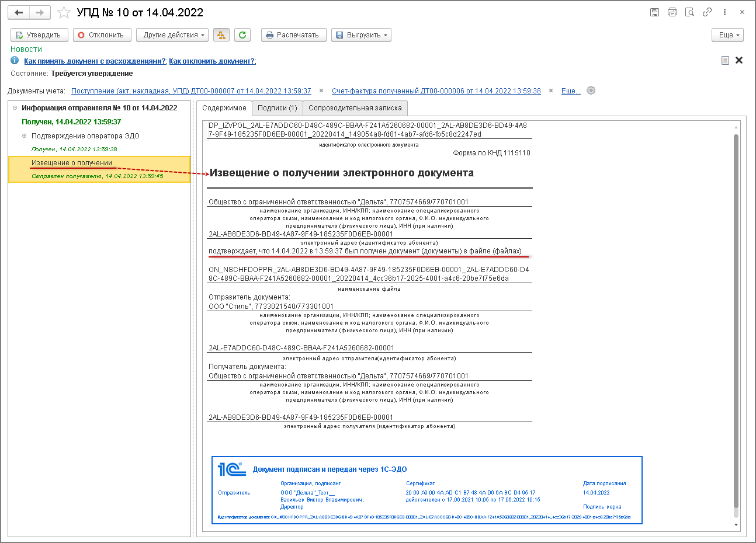Screen dimensions: 756x543
Task: Click the save floppy disk icon in title bar
Action: (654, 12)
